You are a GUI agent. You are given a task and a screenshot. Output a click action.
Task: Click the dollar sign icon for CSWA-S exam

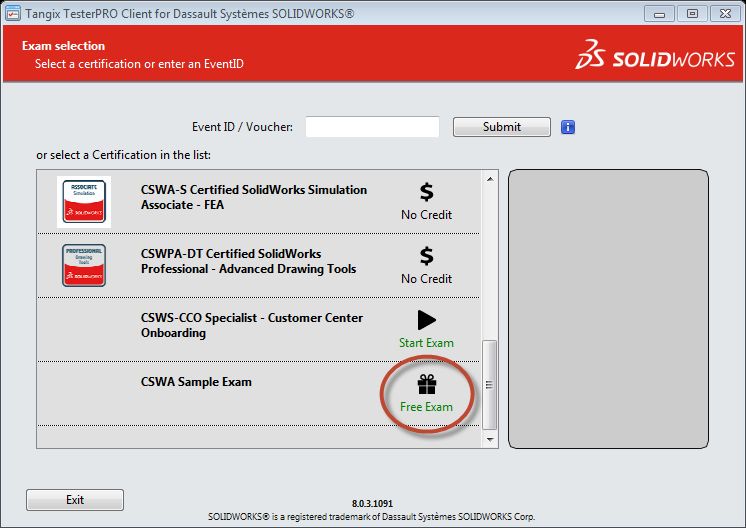pyautogui.click(x=427, y=192)
